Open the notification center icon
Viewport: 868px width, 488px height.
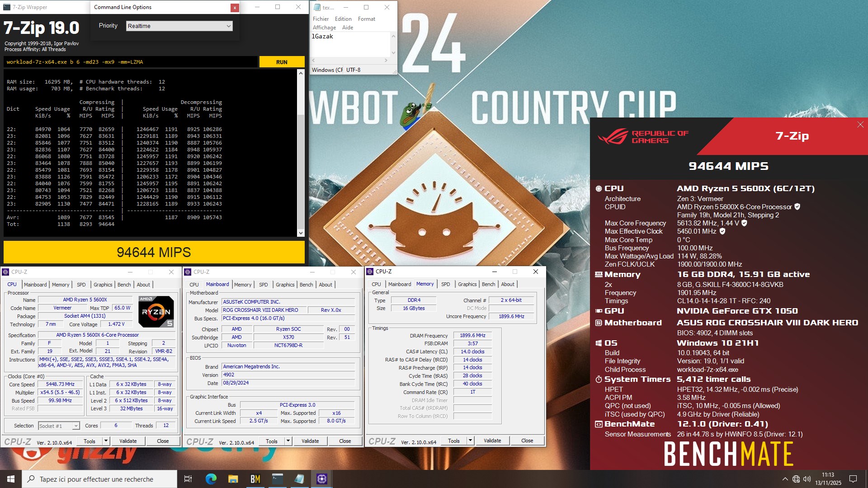coord(853,479)
